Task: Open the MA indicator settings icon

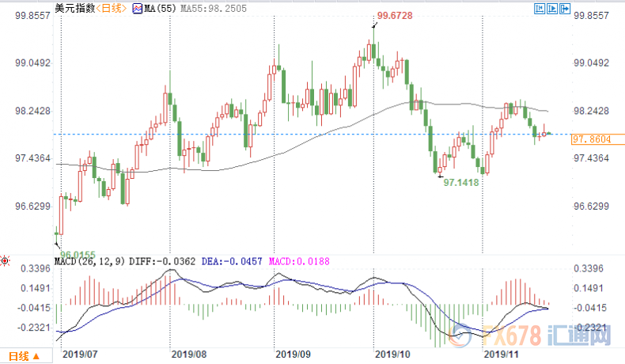Action: click(138, 9)
